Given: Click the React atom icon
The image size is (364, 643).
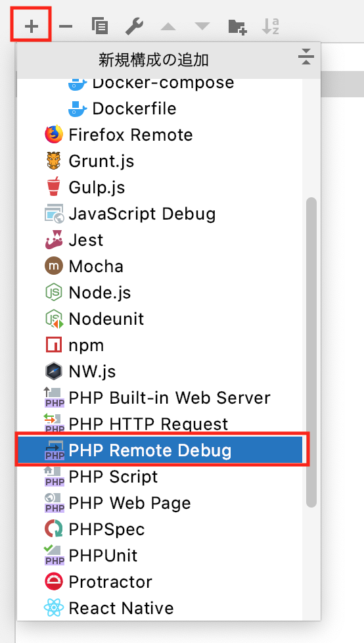Looking at the screenshot, I should pyautogui.click(x=54, y=607).
